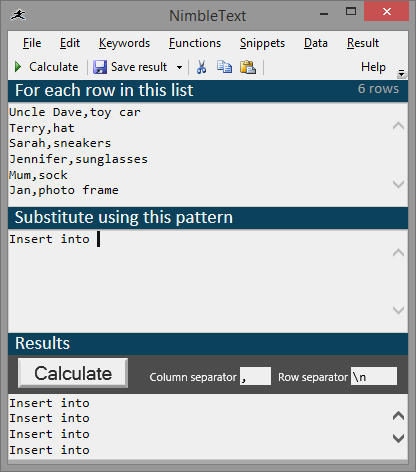The width and height of the screenshot is (416, 472).
Task: Click the Paste clipboard icon
Action: coord(248,67)
